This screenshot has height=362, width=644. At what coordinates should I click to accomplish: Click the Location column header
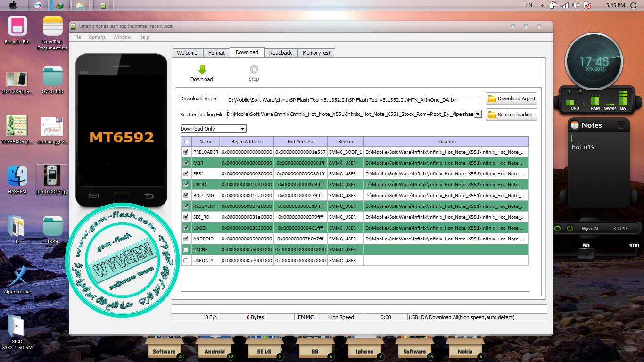[x=446, y=141]
